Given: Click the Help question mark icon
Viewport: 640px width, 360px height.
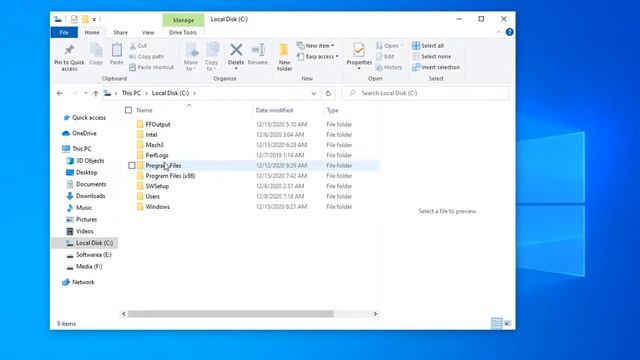Looking at the screenshot, I should (x=509, y=32).
